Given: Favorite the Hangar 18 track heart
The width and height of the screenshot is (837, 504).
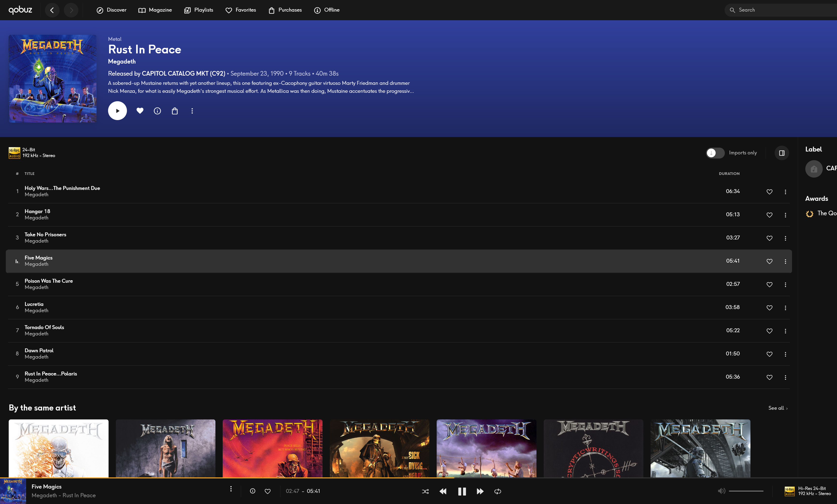Looking at the screenshot, I should (769, 215).
